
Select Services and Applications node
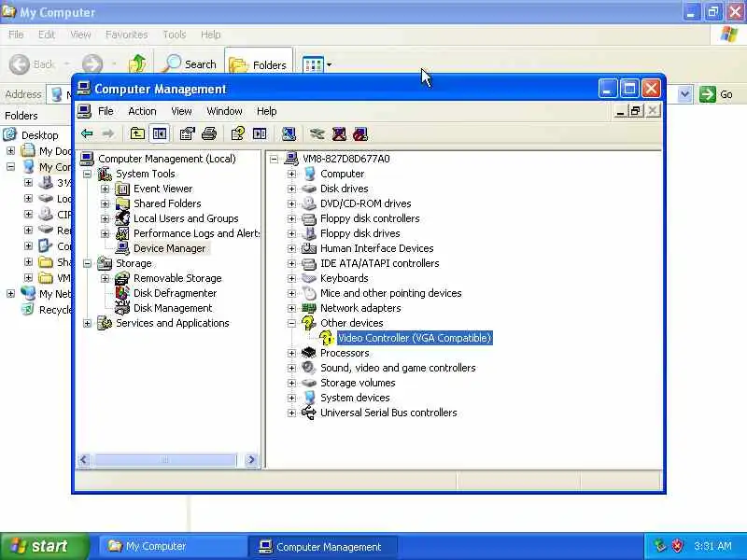(x=173, y=323)
